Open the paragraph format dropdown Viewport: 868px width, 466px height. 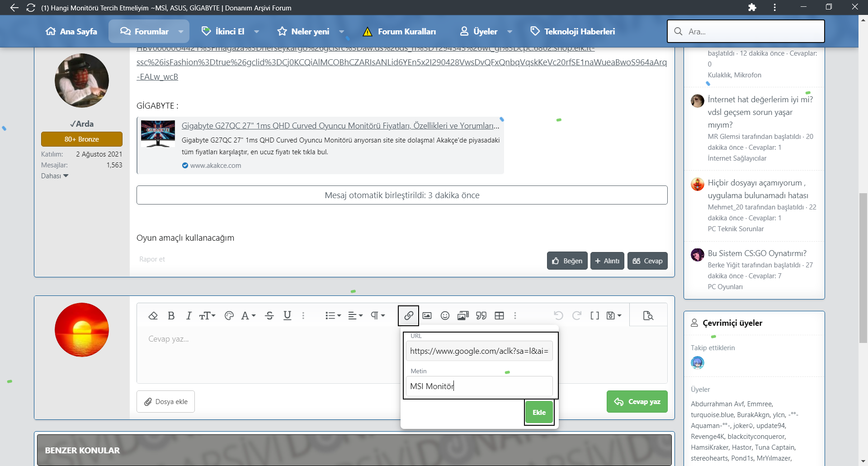(x=377, y=316)
